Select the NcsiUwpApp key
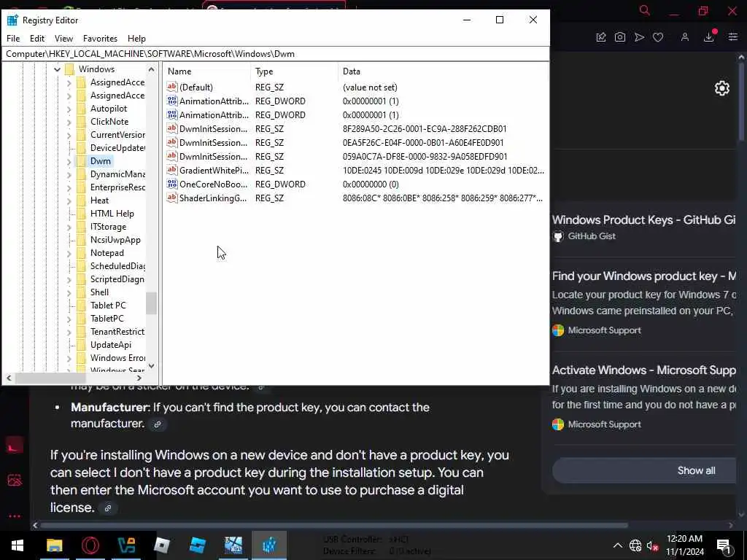This screenshot has height=560, width=747. click(115, 240)
